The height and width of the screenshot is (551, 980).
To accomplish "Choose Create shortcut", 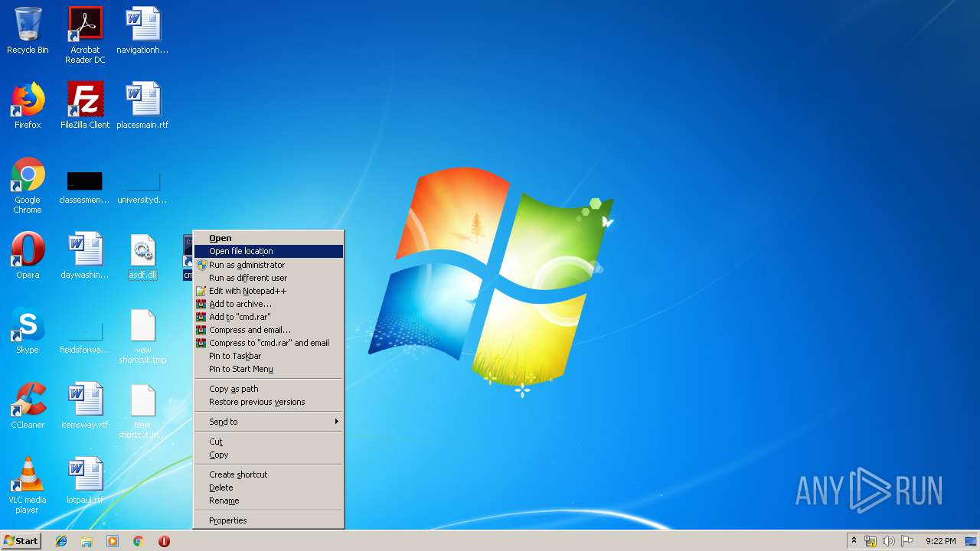I will [268, 474].
